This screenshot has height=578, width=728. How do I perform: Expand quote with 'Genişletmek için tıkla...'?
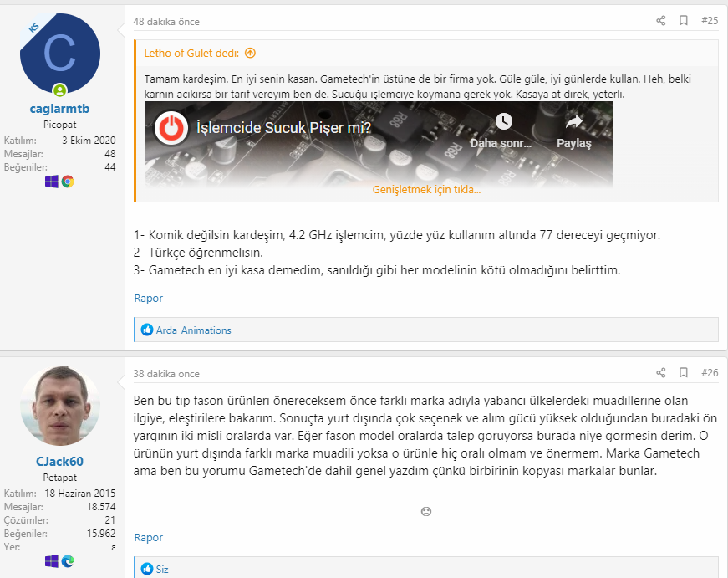(426, 190)
